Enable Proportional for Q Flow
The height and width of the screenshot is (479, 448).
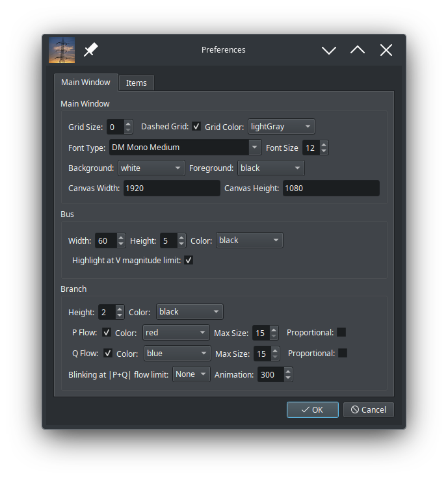coord(343,353)
